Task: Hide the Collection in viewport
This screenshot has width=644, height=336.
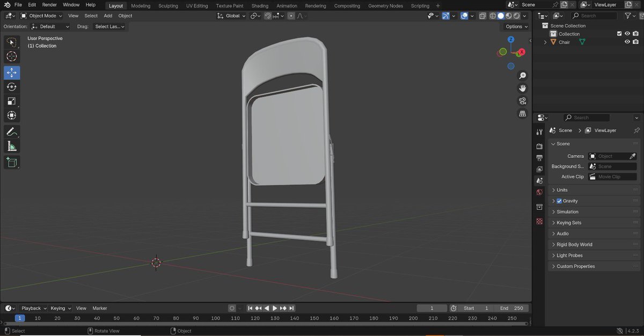Action: pos(627,34)
